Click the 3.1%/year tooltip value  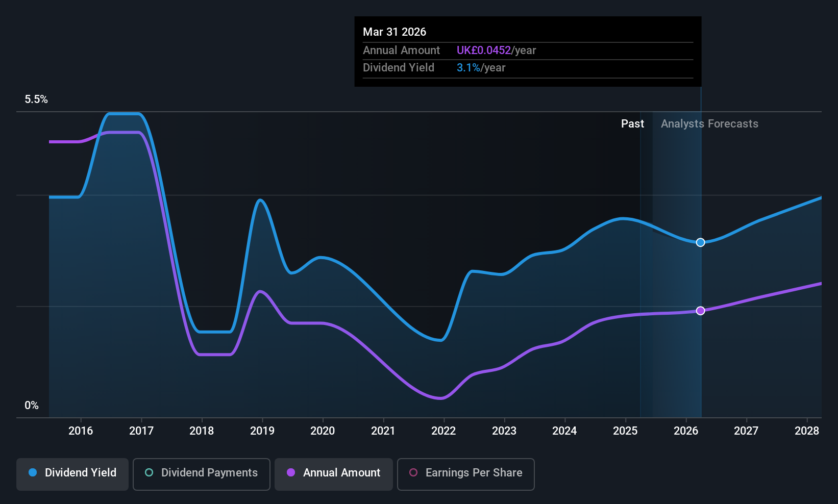[x=481, y=68]
